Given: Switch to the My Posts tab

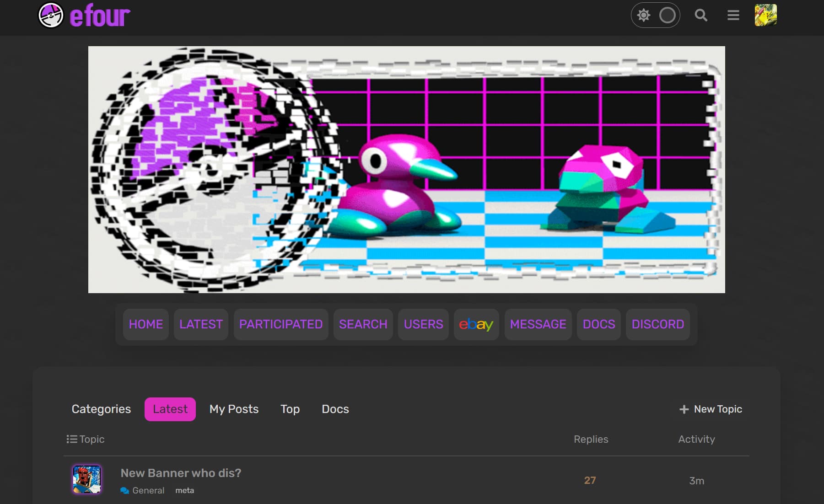Looking at the screenshot, I should coord(234,409).
